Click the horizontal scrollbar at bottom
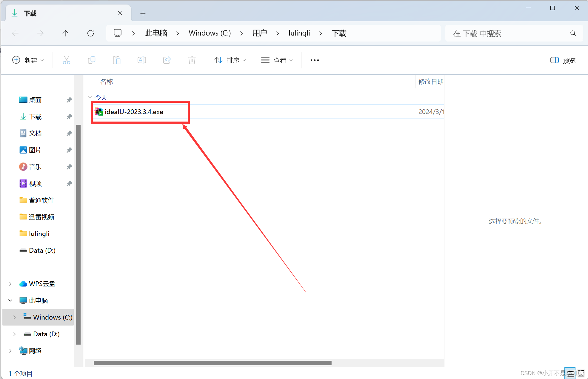Image resolution: width=588 pixels, height=379 pixels. click(212, 363)
